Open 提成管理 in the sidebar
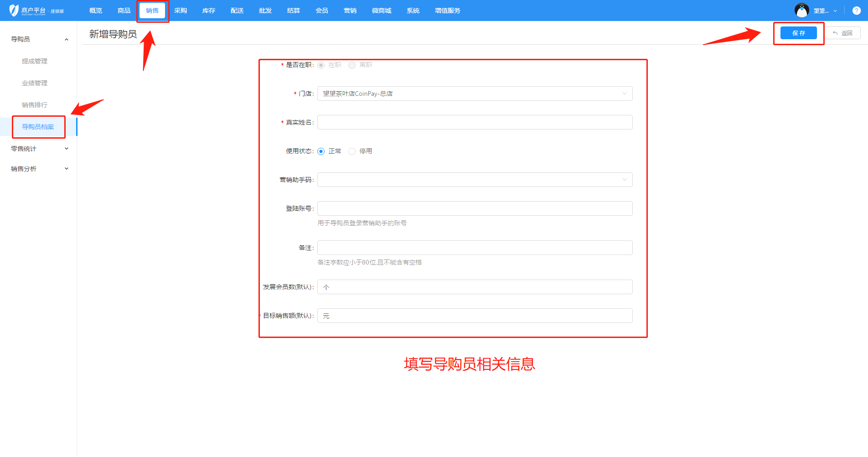 [x=35, y=61]
